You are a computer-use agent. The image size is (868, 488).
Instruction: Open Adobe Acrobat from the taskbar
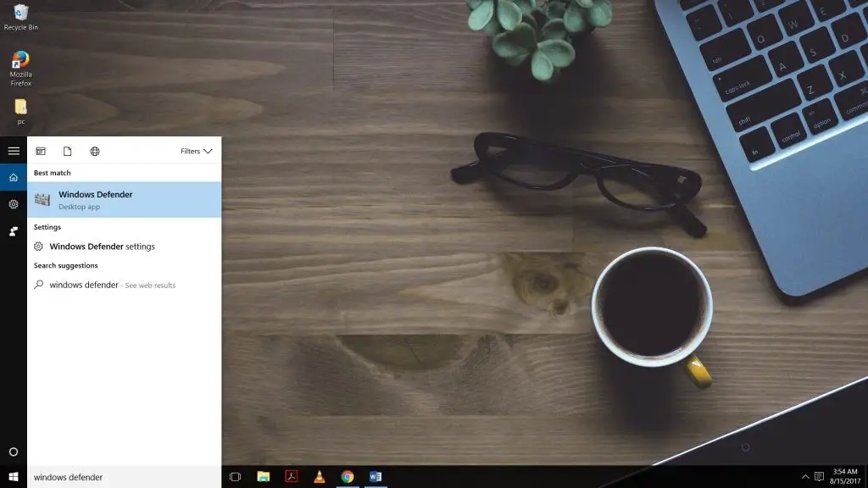[x=292, y=477]
